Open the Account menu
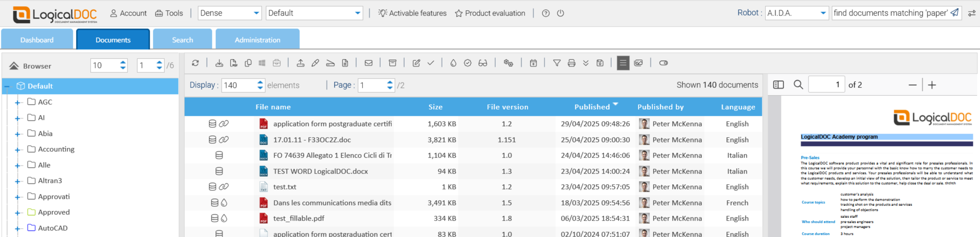The image size is (980, 237). pos(128,13)
